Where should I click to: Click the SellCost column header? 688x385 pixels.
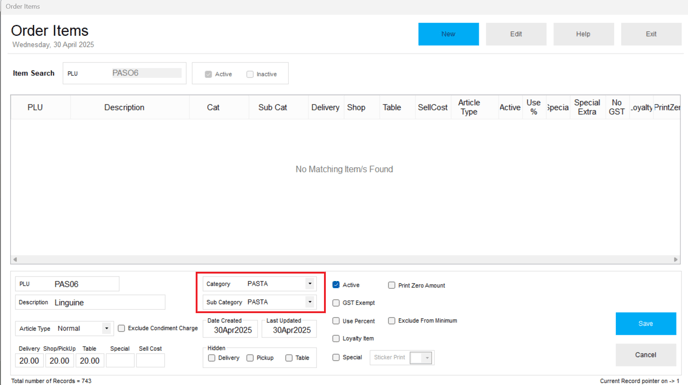pyautogui.click(x=433, y=108)
